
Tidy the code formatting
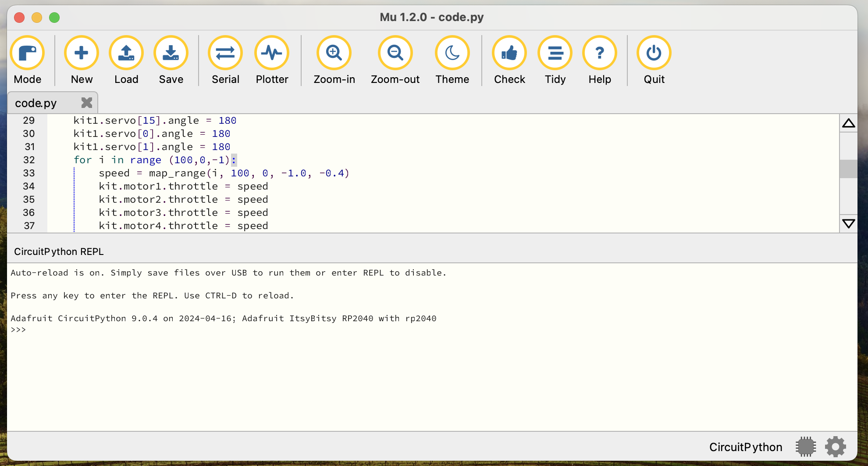555,53
